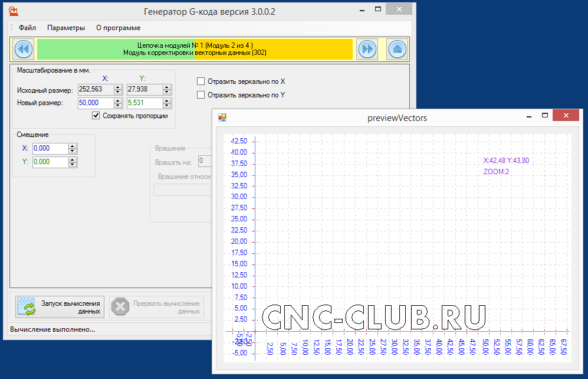Image resolution: width=588 pixels, height=379 pixels.
Task: Click the offset X field 0,000
Action: coord(50,148)
